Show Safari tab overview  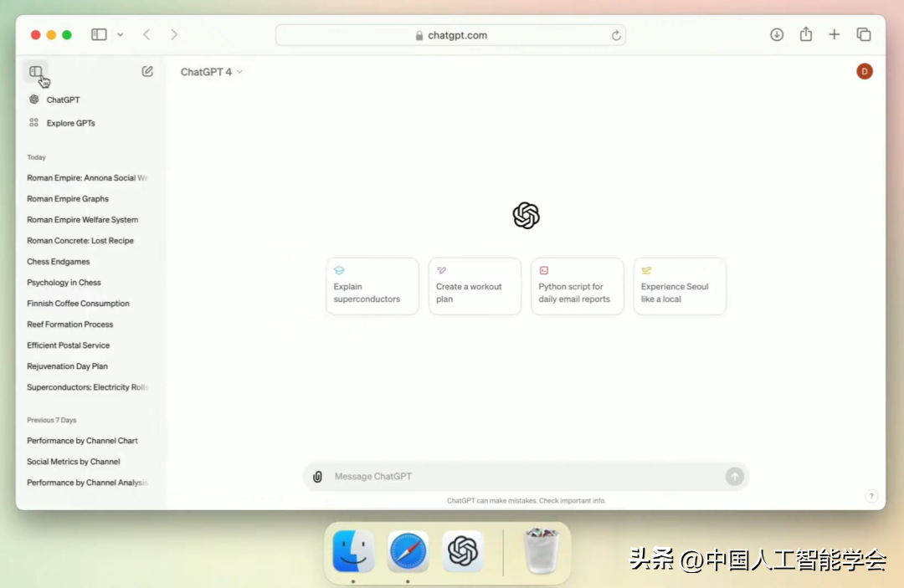click(863, 34)
